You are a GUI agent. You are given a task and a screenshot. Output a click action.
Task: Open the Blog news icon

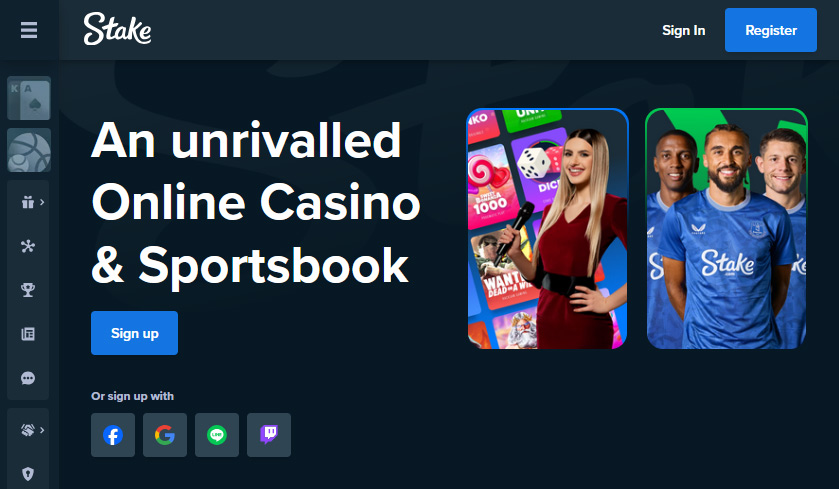click(28, 334)
